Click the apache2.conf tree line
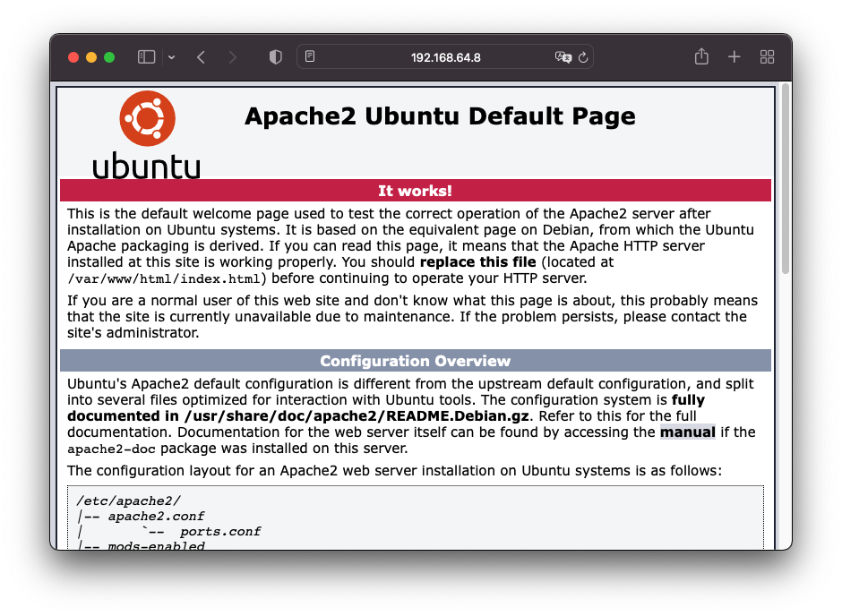 [156, 517]
